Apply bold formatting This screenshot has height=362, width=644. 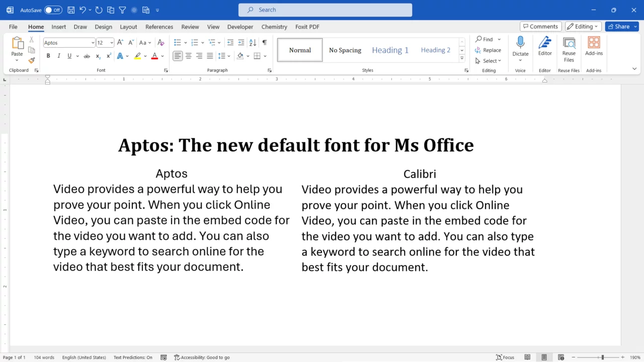pos(48,56)
